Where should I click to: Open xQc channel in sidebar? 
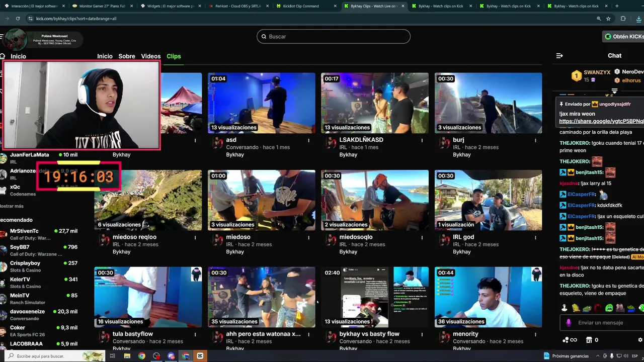39,190
